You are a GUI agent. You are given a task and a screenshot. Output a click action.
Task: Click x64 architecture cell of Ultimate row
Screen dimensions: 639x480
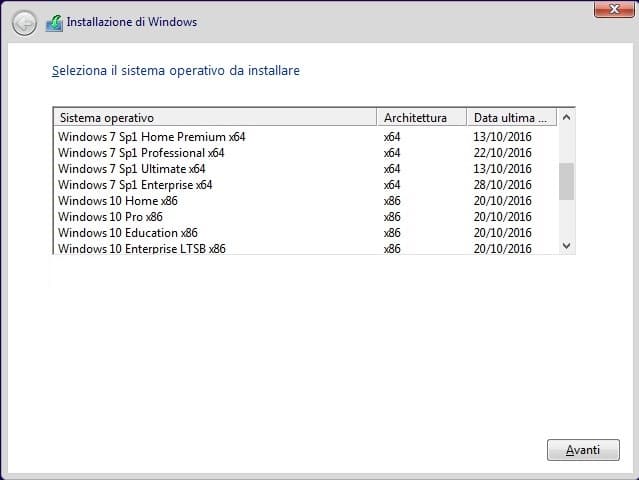pyautogui.click(x=392, y=169)
